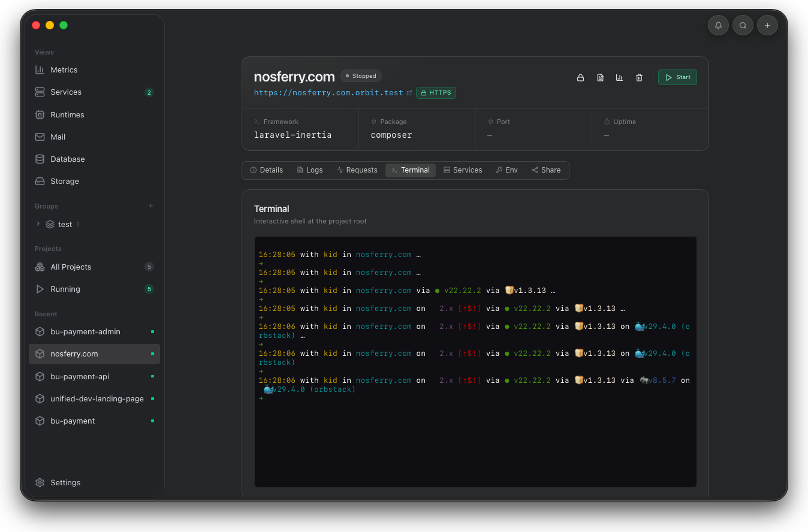Click the laravel-inertia framework value
The image size is (808, 532).
(x=293, y=135)
